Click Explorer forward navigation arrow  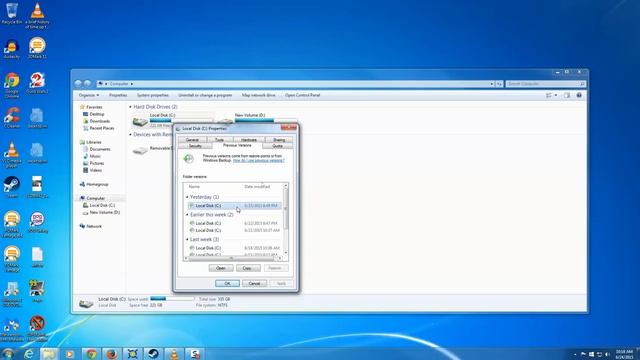pyautogui.click(x=87, y=84)
